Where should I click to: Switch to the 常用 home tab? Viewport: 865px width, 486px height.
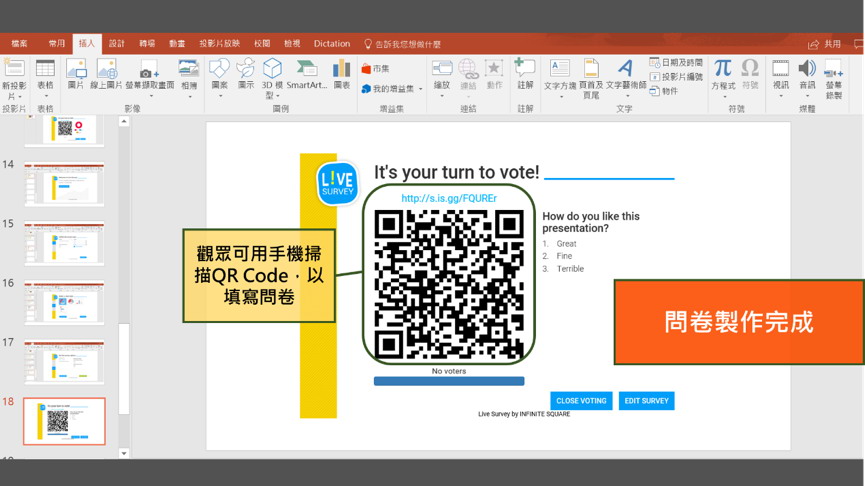click(56, 44)
